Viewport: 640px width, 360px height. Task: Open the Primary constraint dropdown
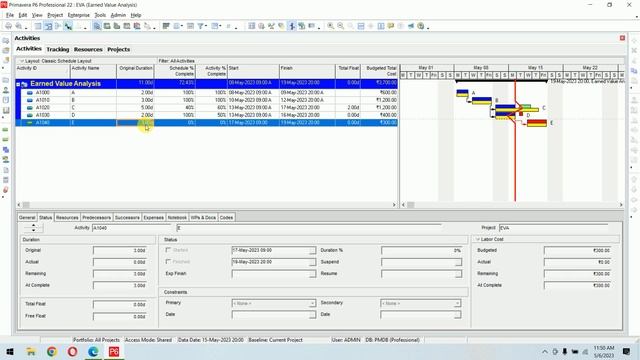[312, 303]
